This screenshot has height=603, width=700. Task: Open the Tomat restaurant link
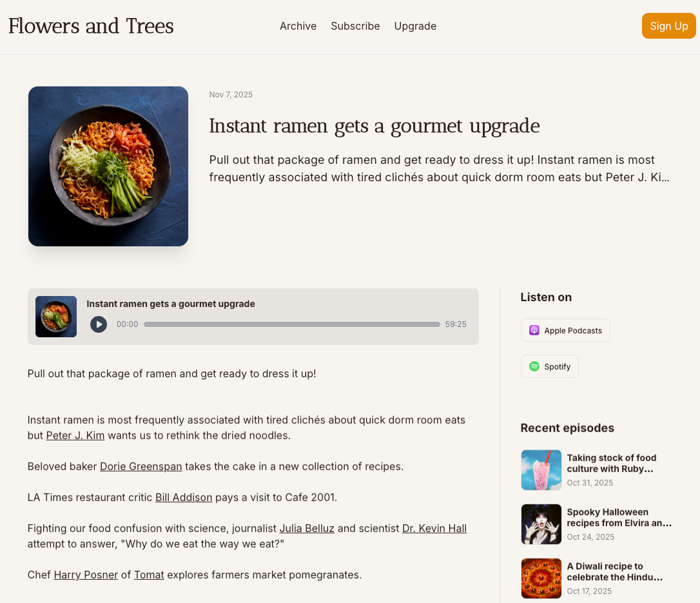coord(149,575)
